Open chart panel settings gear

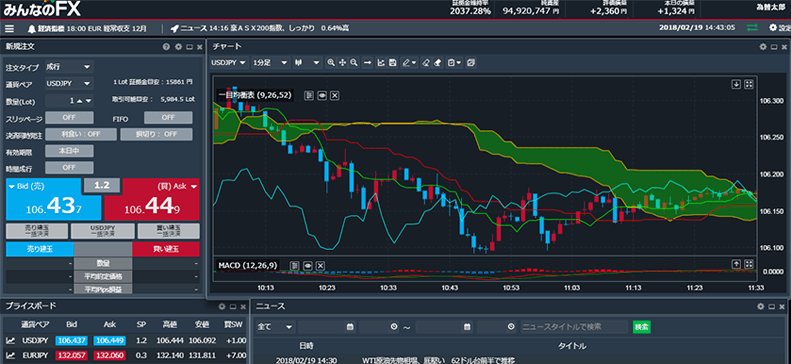pyautogui.click(x=763, y=47)
